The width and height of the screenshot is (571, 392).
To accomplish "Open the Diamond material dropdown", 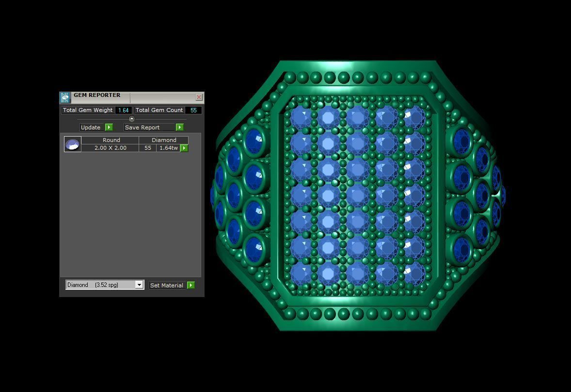I will [105, 284].
